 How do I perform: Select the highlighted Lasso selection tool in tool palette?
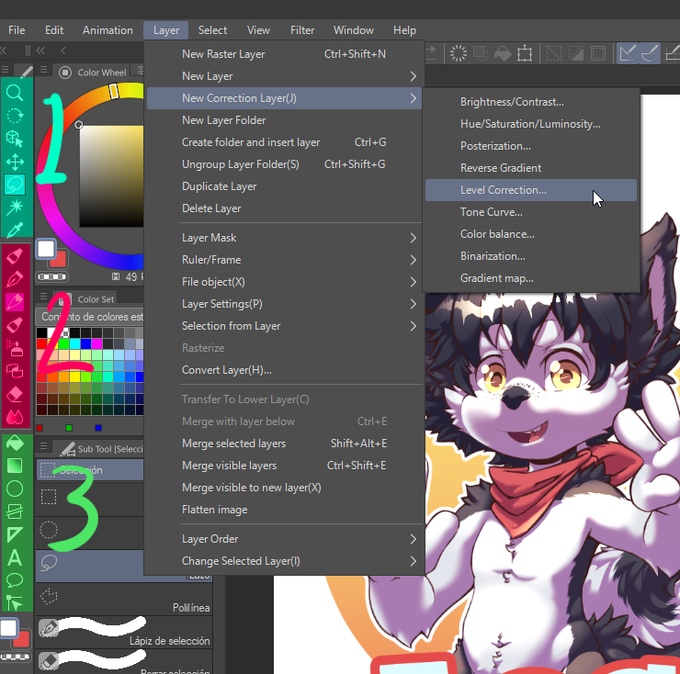click(x=14, y=185)
